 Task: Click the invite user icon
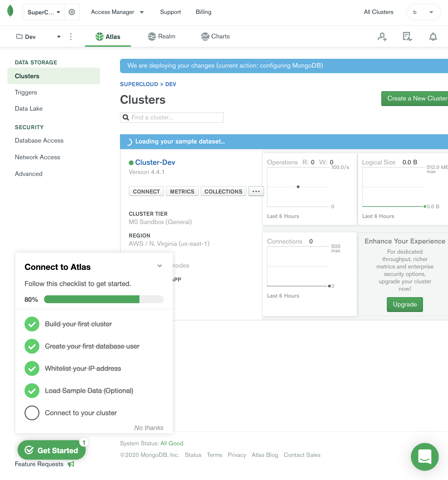point(382,37)
